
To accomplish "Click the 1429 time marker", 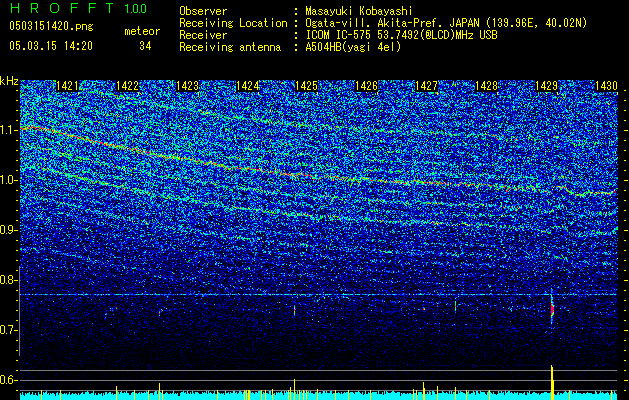I will pos(546,86).
